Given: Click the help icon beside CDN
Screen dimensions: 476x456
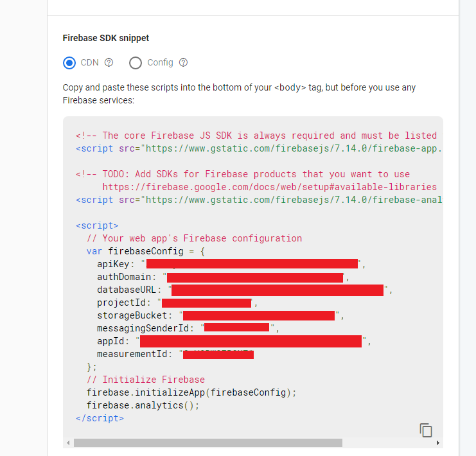Looking at the screenshot, I should pyautogui.click(x=109, y=63).
